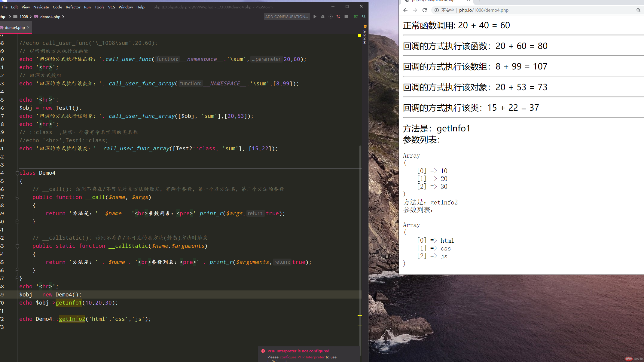Collapse the __callStatic function fold marker

[17, 246]
